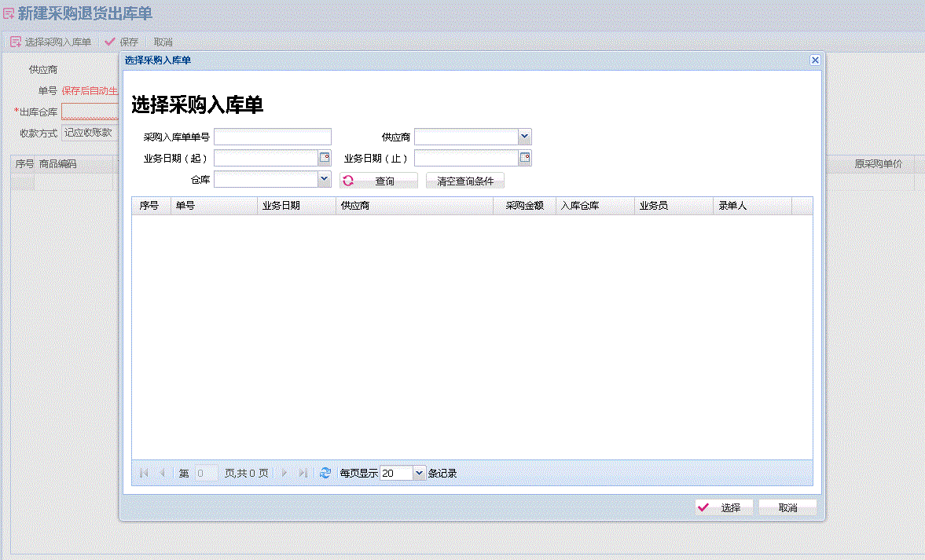The height and width of the screenshot is (560, 925).
Task: Click the 出库仓库 field in the background form
Action: [90, 112]
